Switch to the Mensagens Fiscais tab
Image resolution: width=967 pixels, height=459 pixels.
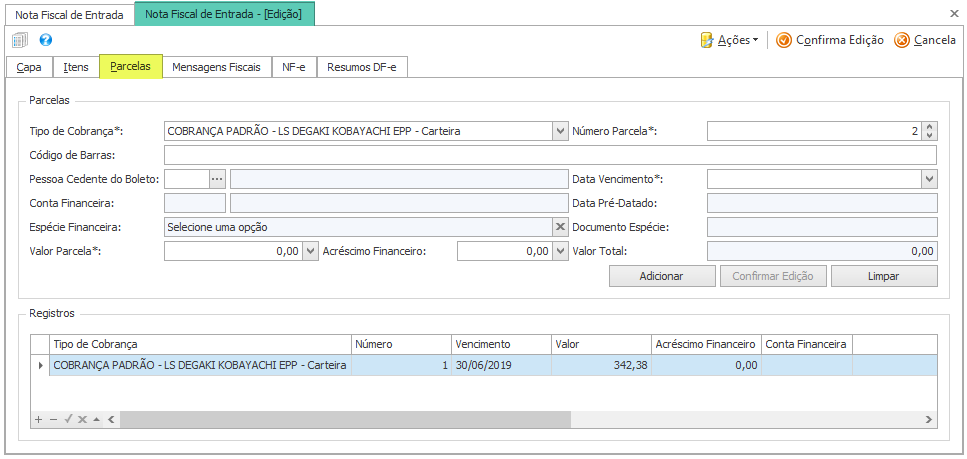pos(216,67)
